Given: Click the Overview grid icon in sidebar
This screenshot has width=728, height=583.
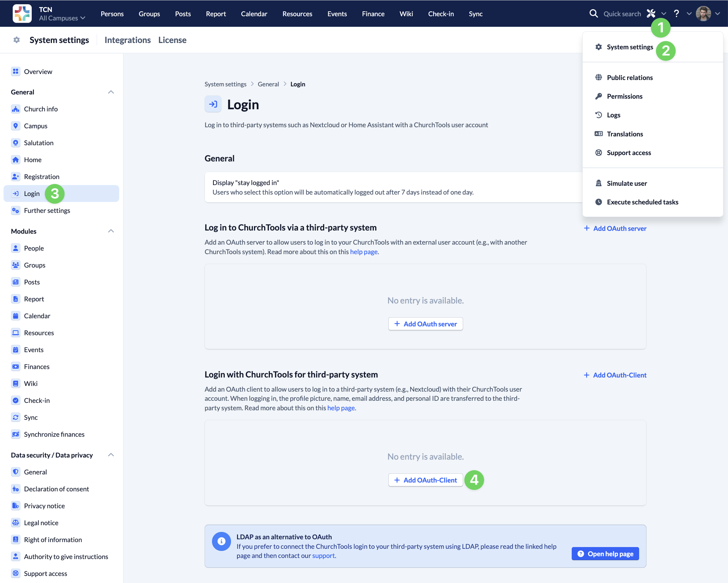Looking at the screenshot, I should [16, 72].
